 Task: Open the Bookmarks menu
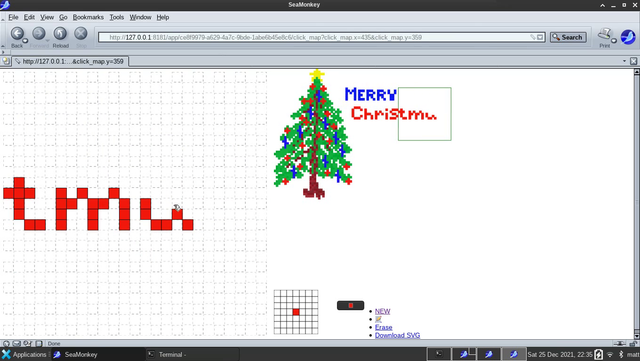click(88, 17)
